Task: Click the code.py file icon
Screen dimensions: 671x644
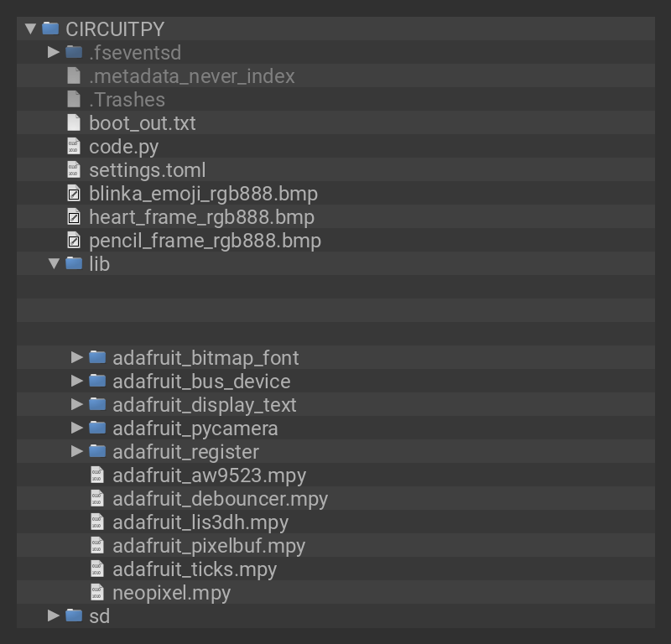Action: click(x=74, y=146)
